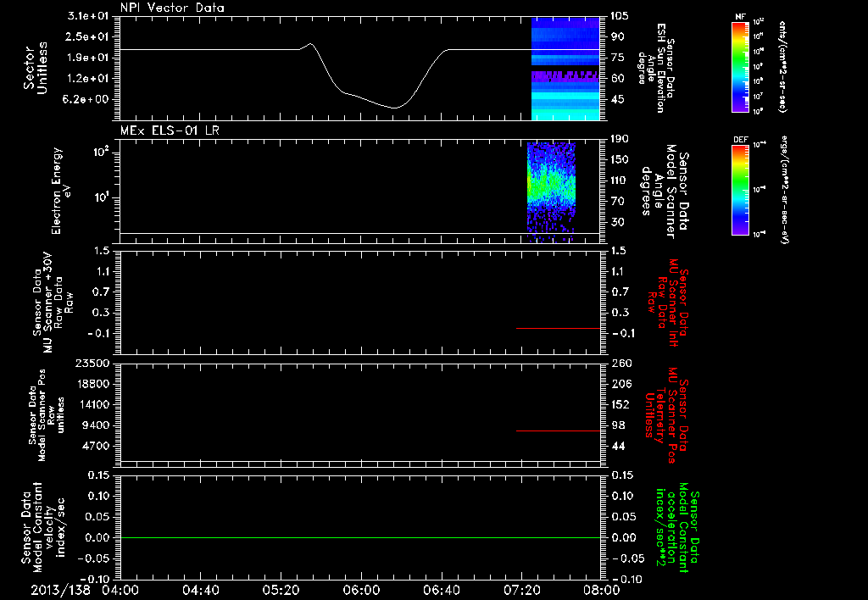Click the "06:00" time axis label
868x600 pixels.
coord(361,590)
